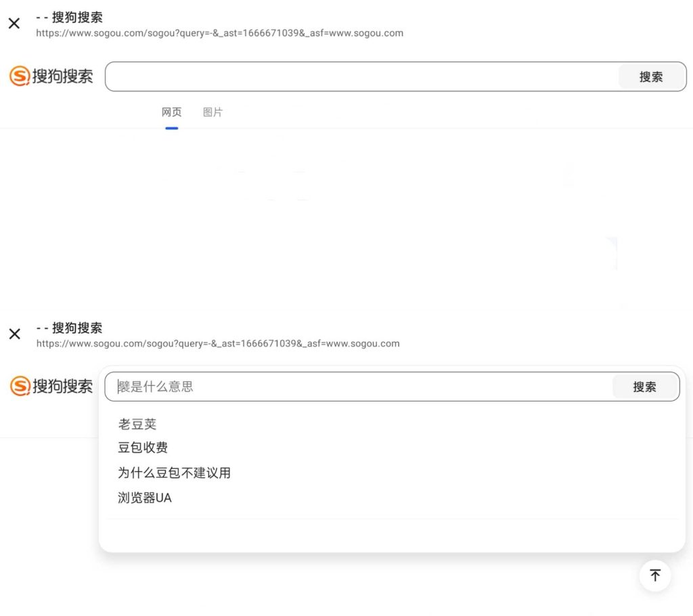The image size is (693, 616).
Task: Click the lower page URL text
Action: pos(218,344)
